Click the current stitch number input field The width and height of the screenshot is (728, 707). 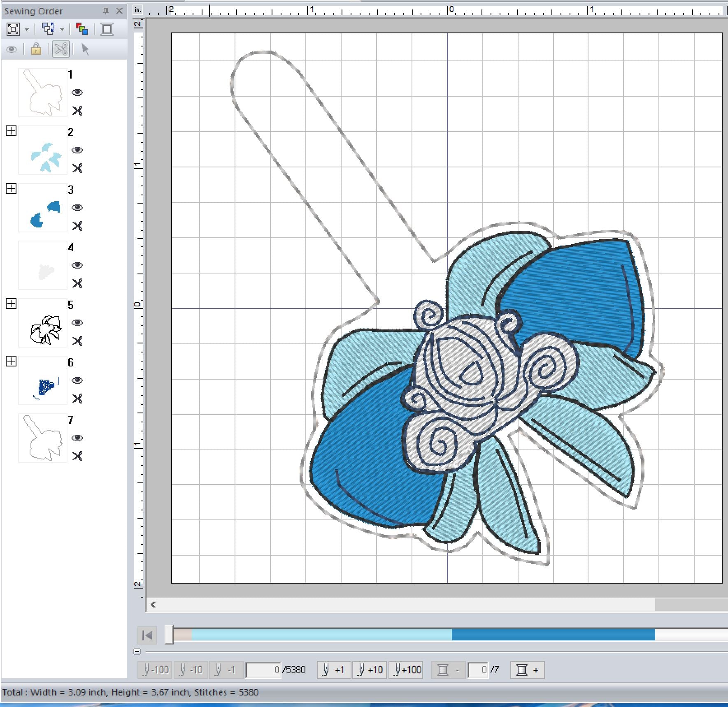click(x=263, y=670)
